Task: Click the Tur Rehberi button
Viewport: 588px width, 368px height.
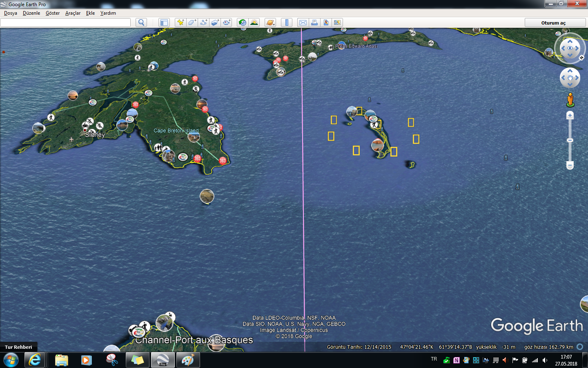Action: point(18,347)
